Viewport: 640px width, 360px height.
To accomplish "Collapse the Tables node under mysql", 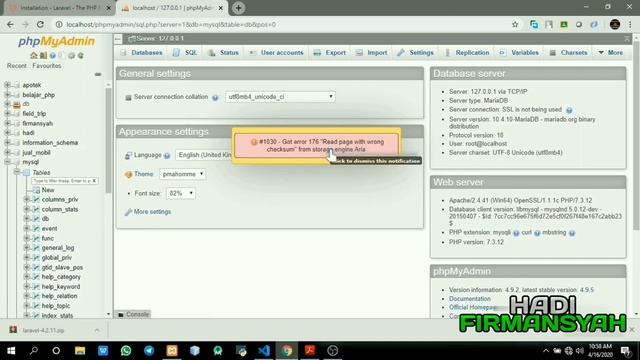I will click(17, 172).
